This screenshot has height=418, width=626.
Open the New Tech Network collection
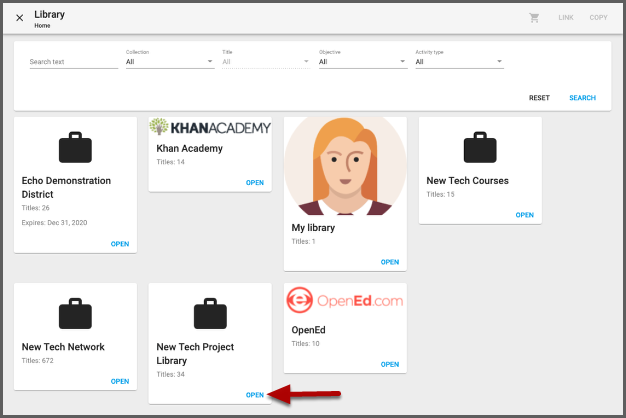click(x=120, y=381)
